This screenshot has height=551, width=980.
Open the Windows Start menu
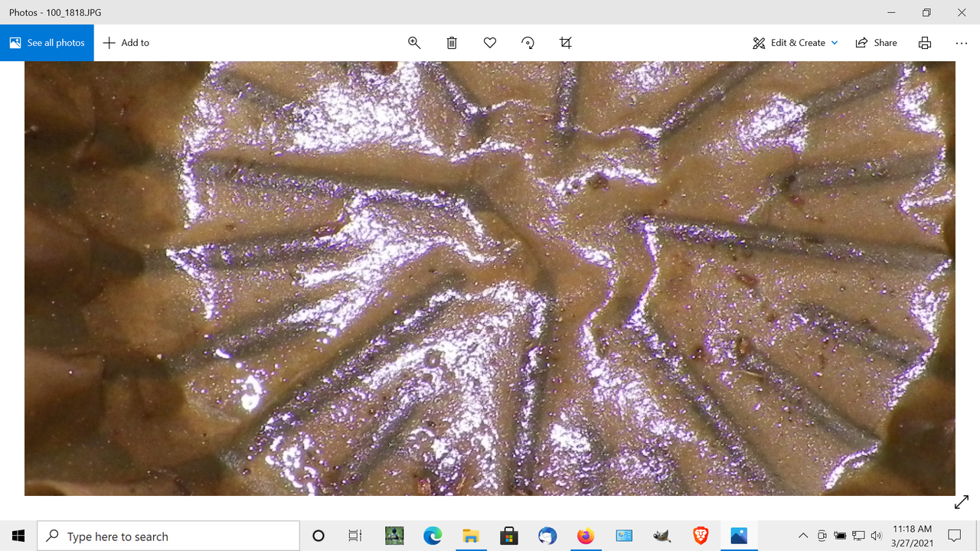(18, 536)
